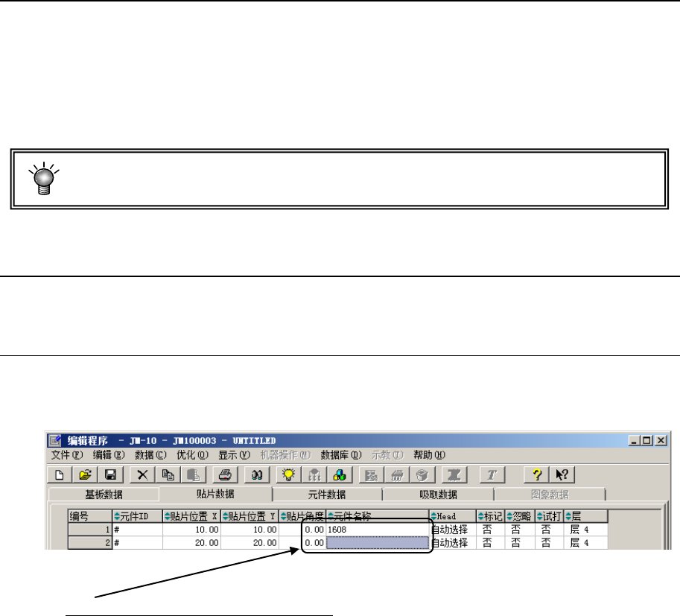Click 贴片位置 X value 10.00 in row 1

(x=191, y=530)
